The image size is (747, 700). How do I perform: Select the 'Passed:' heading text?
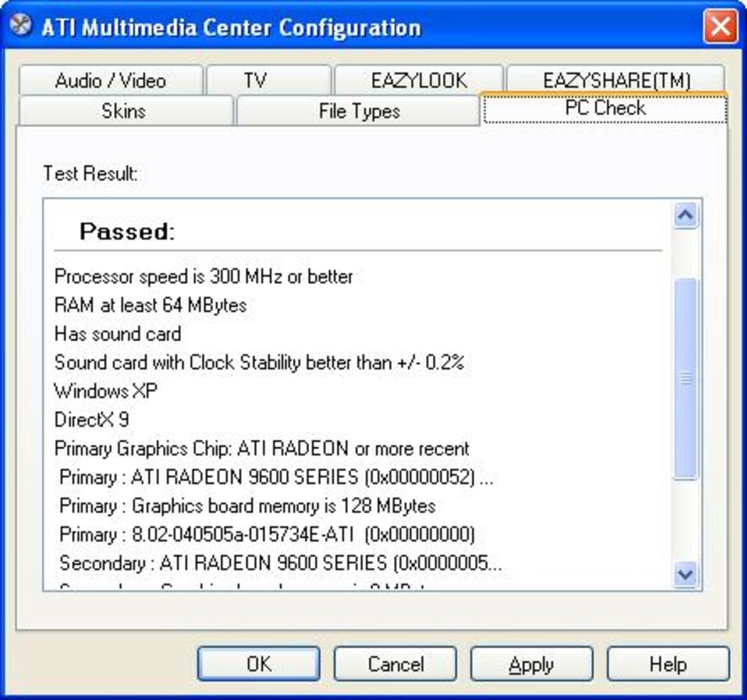click(x=127, y=232)
